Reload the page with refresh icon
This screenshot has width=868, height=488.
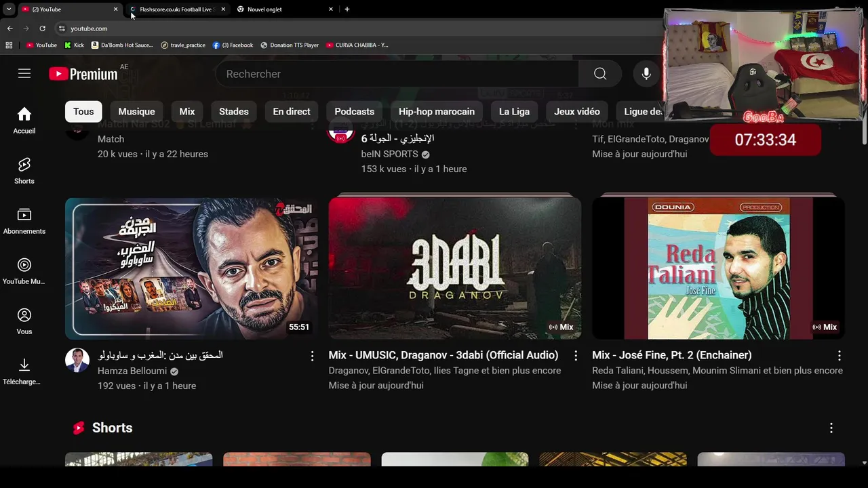coord(42,28)
